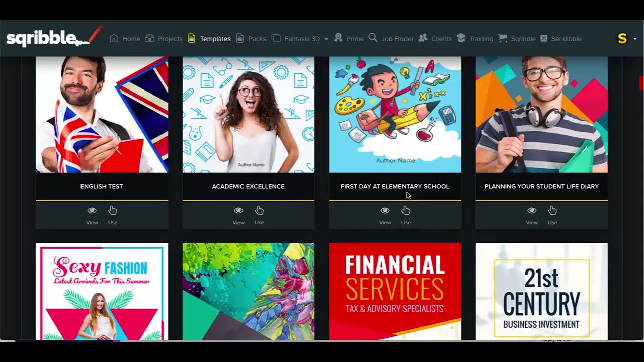Click the Prime link text

coord(355,39)
